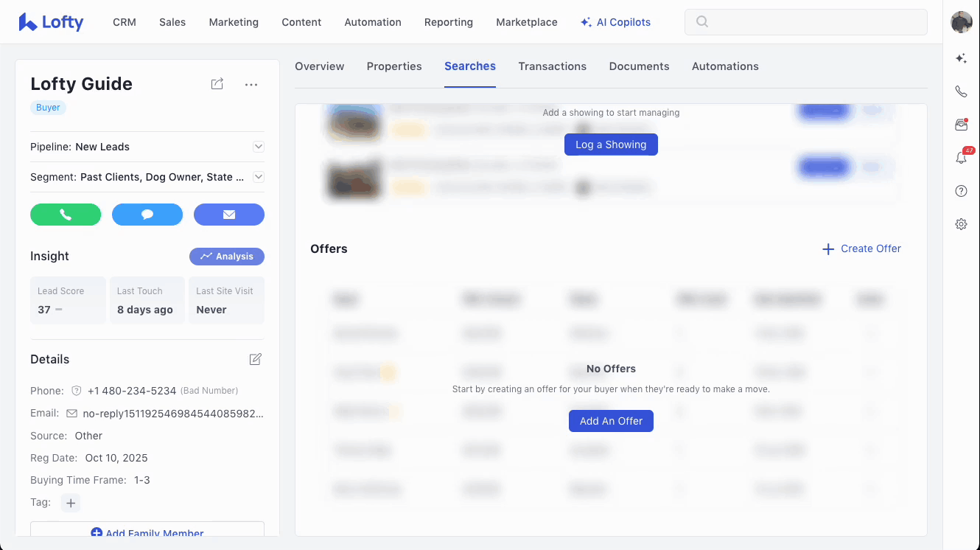Open the Marketing menu
The image size is (980, 550).
(234, 22)
